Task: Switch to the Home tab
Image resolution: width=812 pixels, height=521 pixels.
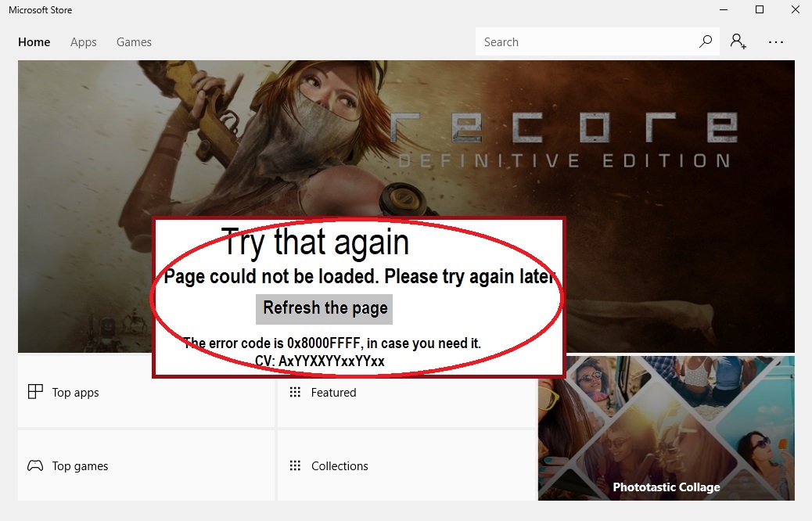Action: pyautogui.click(x=34, y=42)
